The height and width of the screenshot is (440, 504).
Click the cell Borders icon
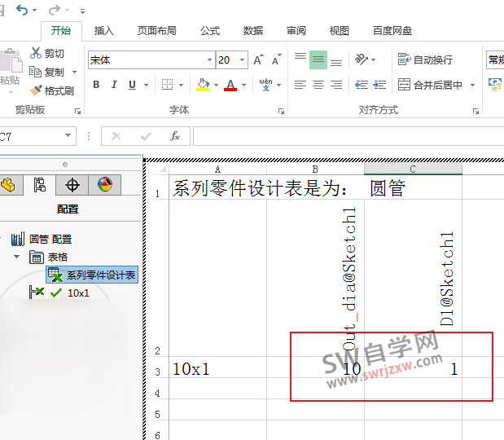167,85
